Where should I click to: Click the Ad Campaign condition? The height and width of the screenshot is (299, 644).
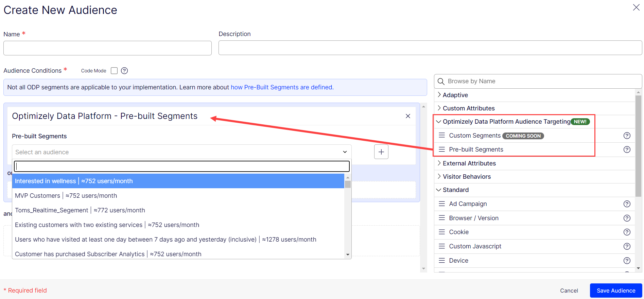535,204
